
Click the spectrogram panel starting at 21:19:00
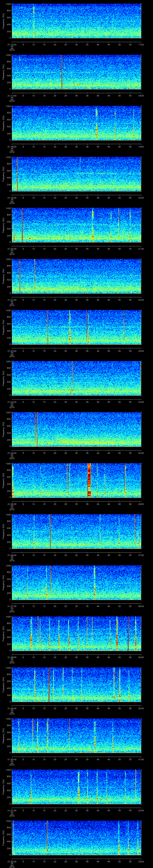[77, 174]
